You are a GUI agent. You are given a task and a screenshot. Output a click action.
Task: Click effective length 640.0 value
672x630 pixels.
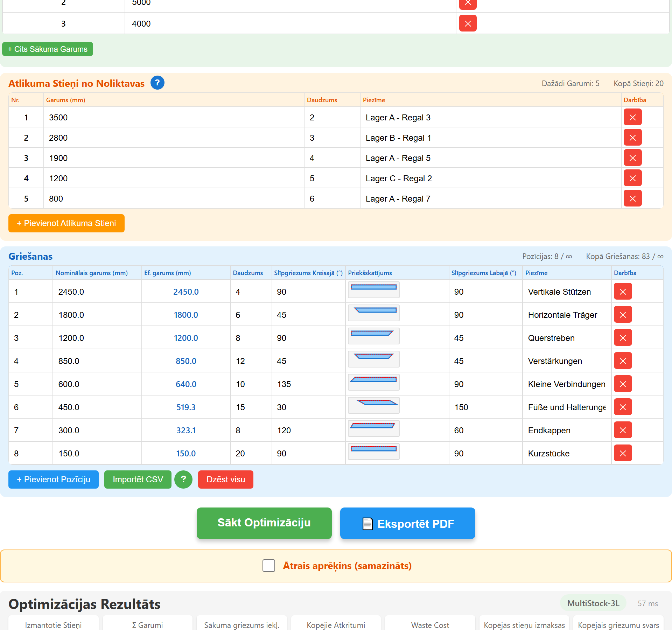(186, 384)
